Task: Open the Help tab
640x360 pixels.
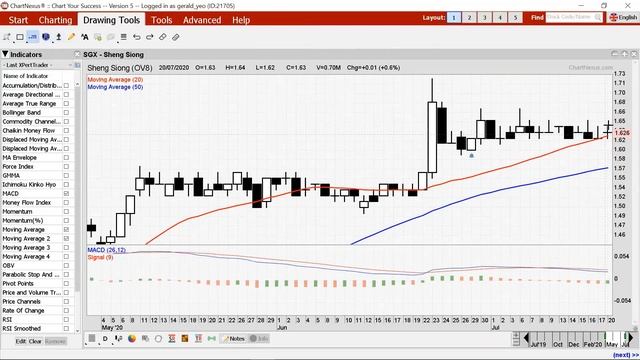Action: (241, 20)
